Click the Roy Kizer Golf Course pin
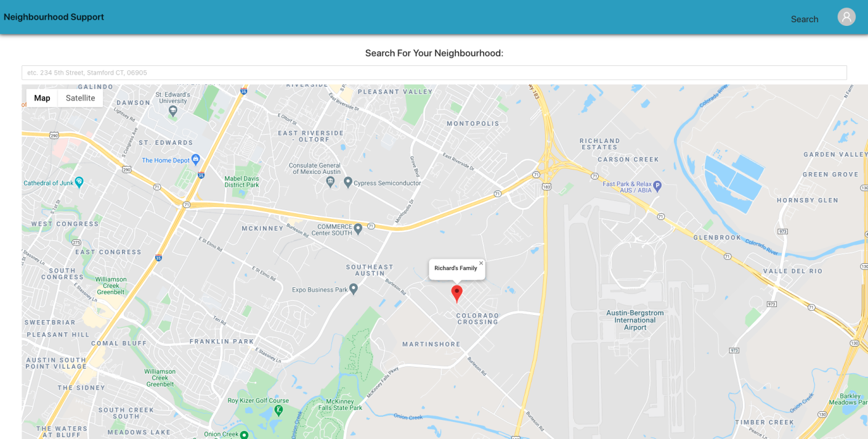The image size is (868, 439). pyautogui.click(x=278, y=409)
